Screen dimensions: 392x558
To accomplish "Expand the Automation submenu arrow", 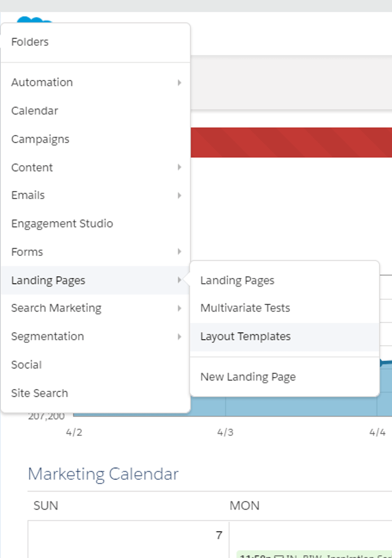I will point(179,83).
